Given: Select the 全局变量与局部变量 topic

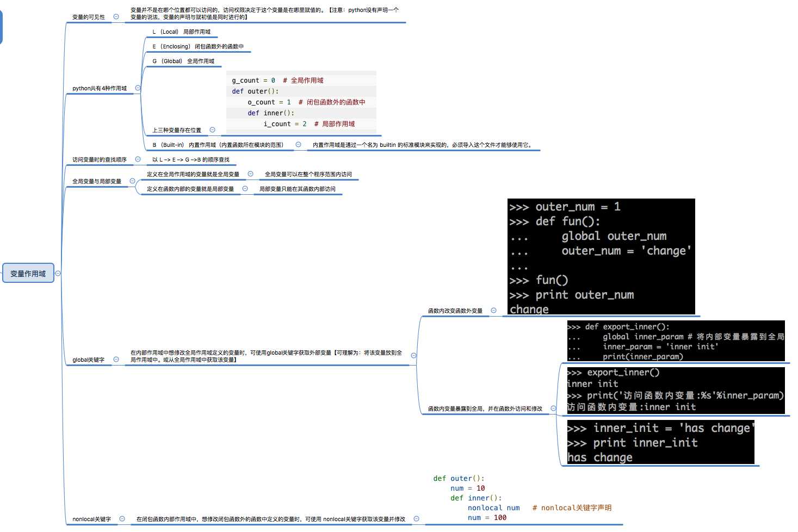Looking at the screenshot, I should 97,182.
